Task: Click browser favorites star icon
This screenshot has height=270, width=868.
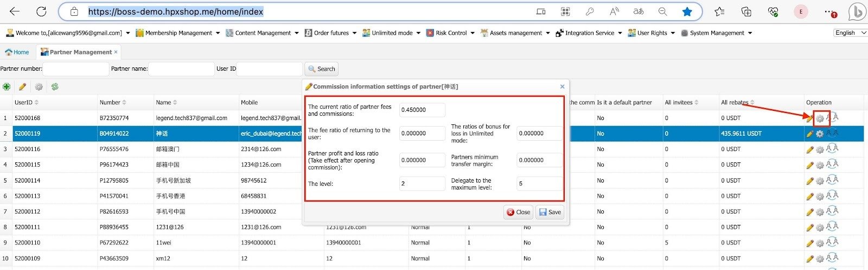Action: click(687, 11)
